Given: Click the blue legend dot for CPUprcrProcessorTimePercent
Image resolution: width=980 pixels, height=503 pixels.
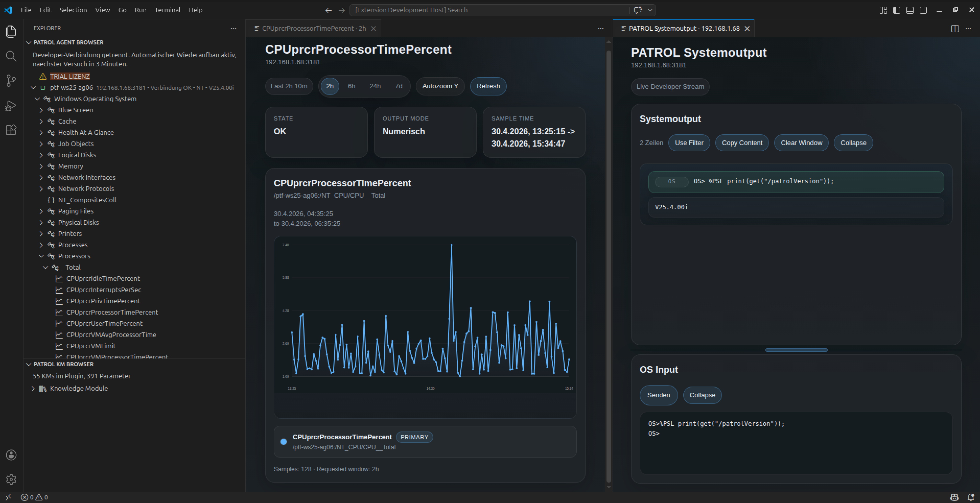Looking at the screenshot, I should tap(283, 442).
